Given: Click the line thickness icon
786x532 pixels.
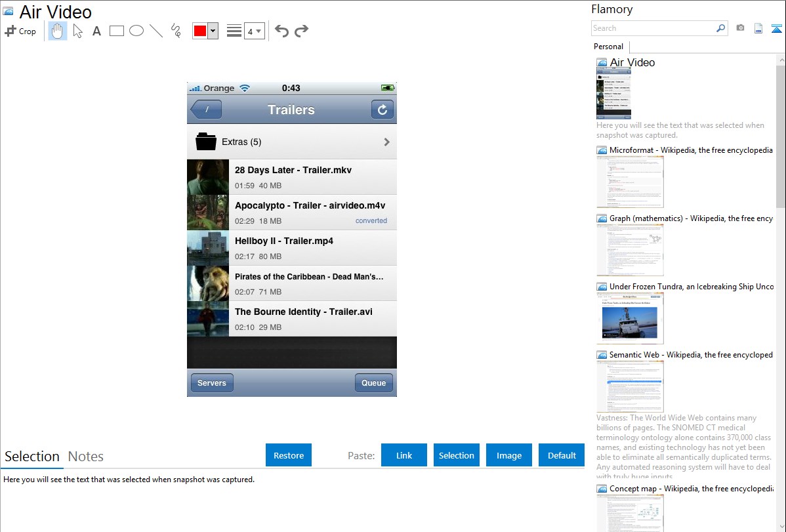Looking at the screenshot, I should coord(234,31).
